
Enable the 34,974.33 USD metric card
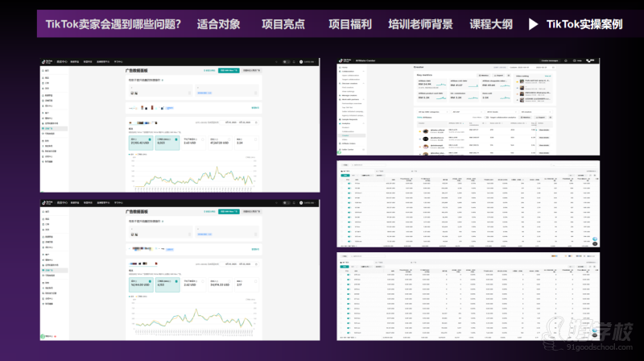pos(220,284)
